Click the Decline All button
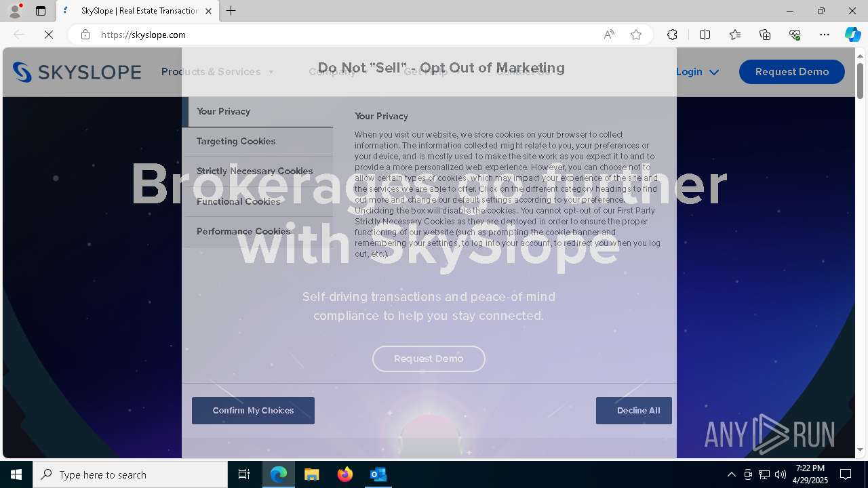The image size is (868, 488). coord(634,411)
